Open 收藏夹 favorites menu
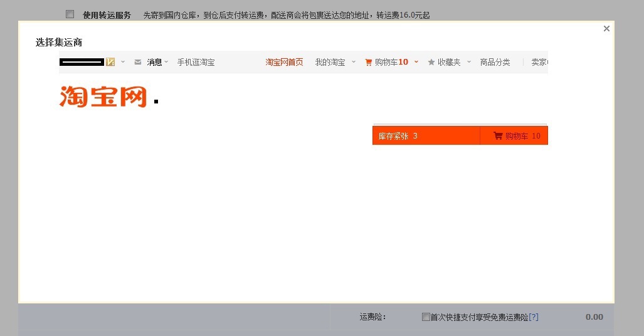Viewport: 644px width, 336px height. 449,62
